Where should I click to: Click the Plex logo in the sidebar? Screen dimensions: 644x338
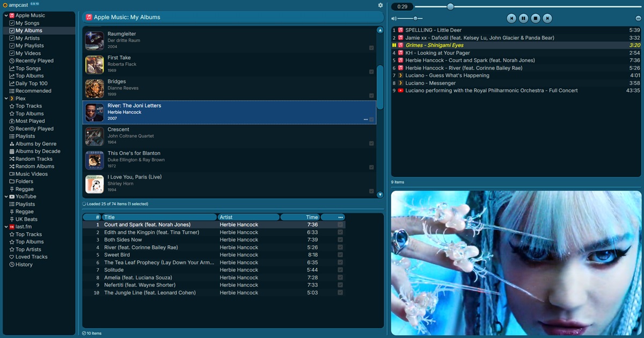[12, 99]
